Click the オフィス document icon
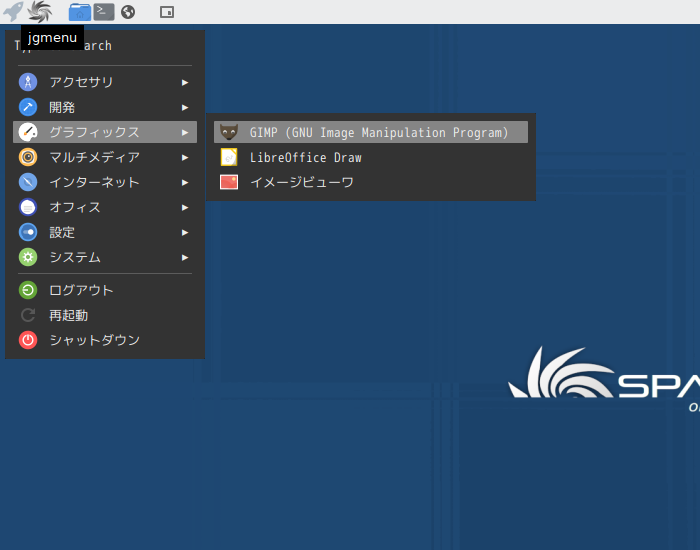This screenshot has height=550, width=700. (28, 207)
